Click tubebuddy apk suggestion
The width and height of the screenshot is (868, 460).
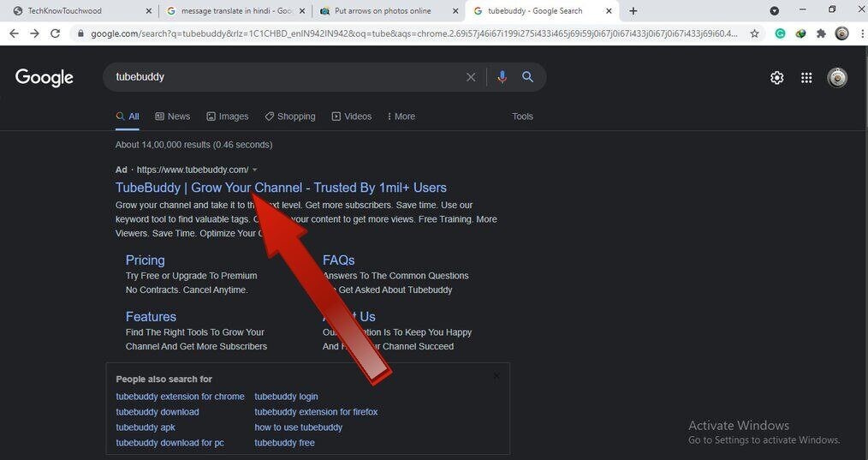tap(146, 427)
